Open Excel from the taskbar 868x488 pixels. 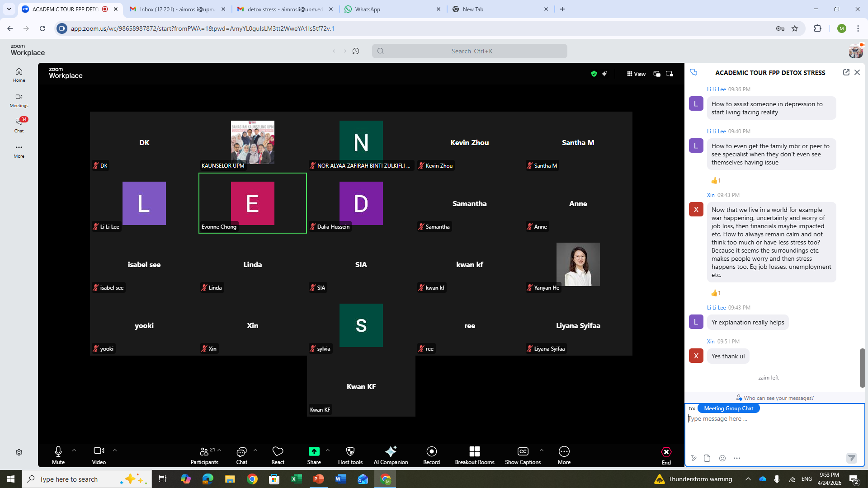[x=297, y=479]
